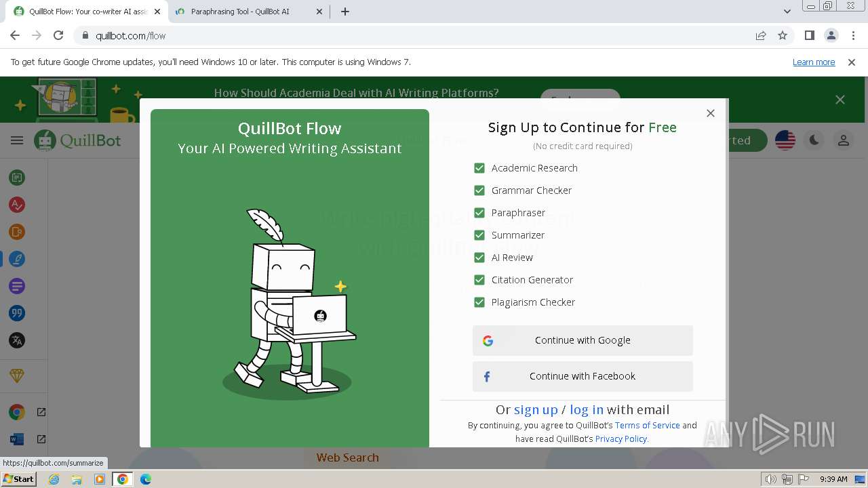The width and height of the screenshot is (868, 488).
Task: Click the share page icon
Action: (761, 36)
